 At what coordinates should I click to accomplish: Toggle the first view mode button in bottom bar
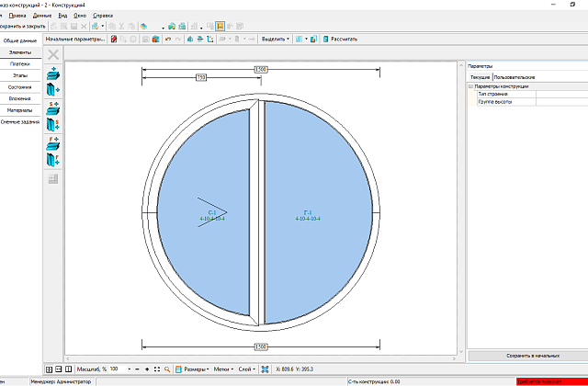click(x=49, y=369)
